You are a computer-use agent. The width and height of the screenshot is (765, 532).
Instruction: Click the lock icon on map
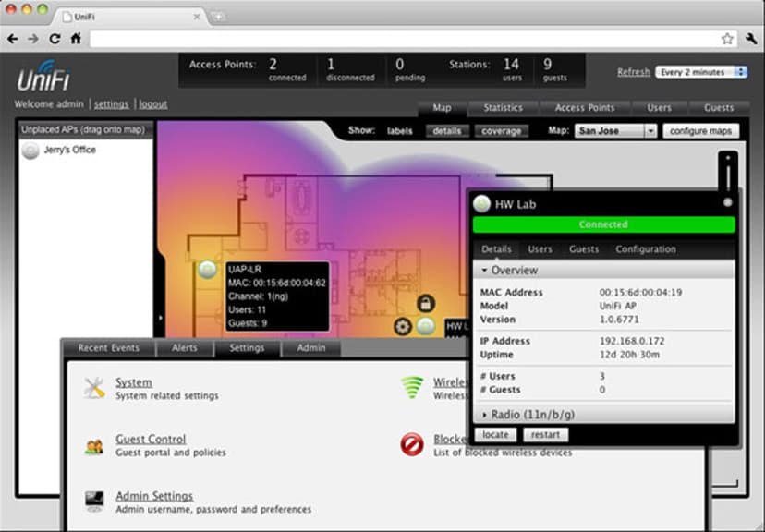pos(426,303)
